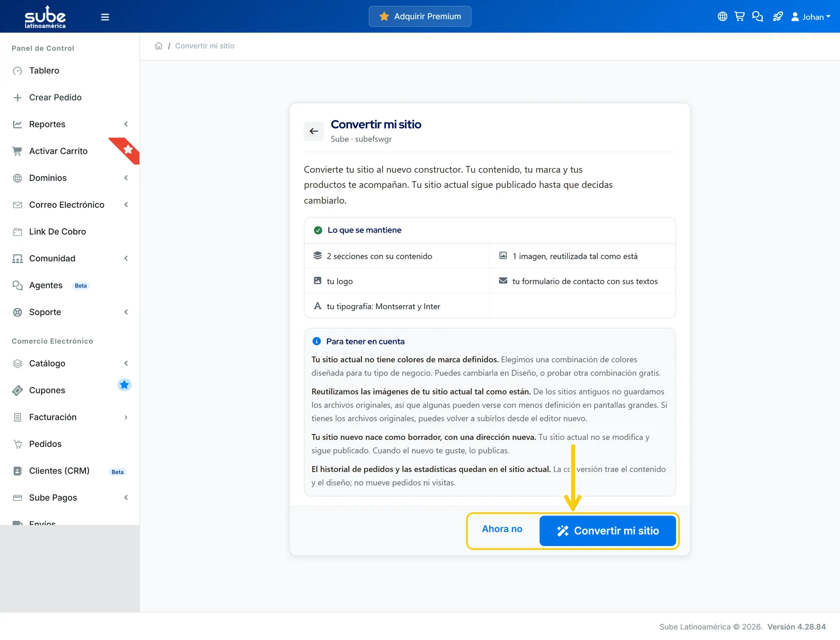Toggle the hamburger menu in header
The height and width of the screenshot is (640, 840).
pos(105,17)
